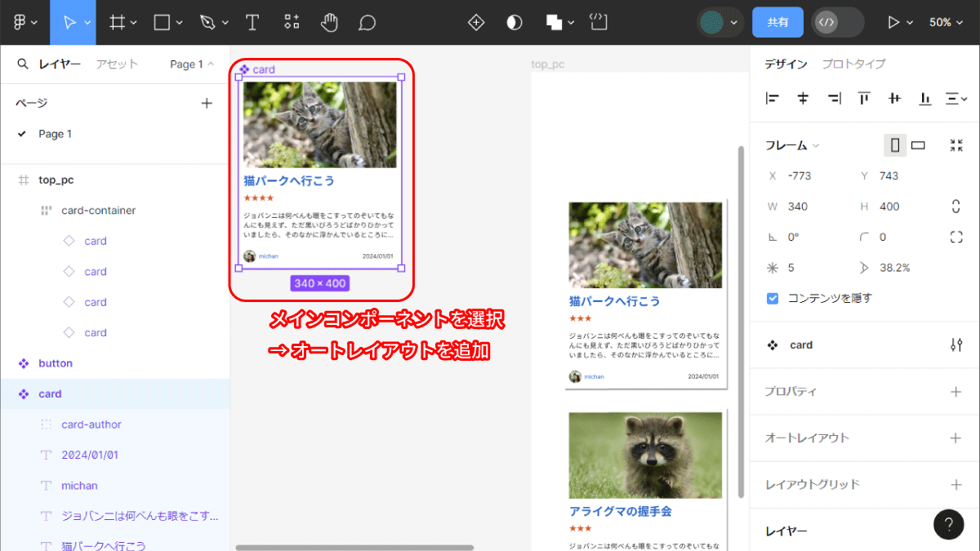Select landscape frame orientation
Screen dimensions: 980x551
pyautogui.click(x=918, y=145)
